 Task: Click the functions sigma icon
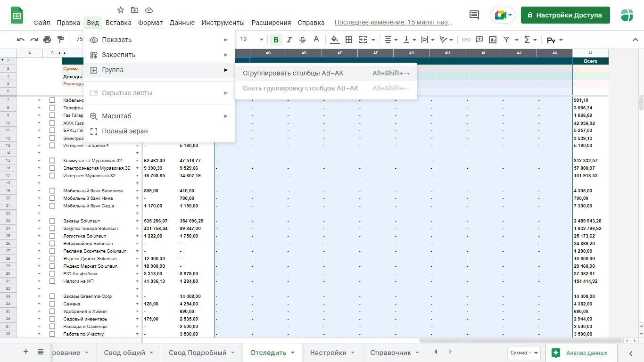click(x=527, y=40)
